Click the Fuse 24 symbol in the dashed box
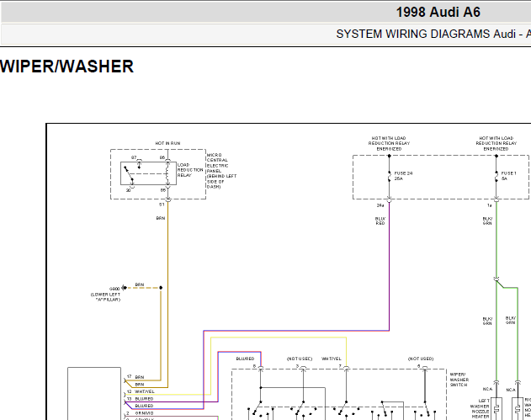This screenshot has height=420, width=531. click(x=389, y=176)
